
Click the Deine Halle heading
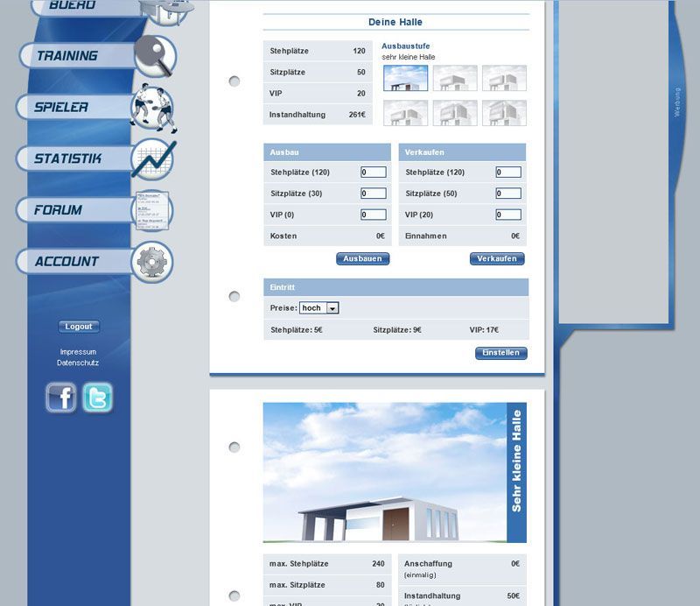[x=395, y=22]
